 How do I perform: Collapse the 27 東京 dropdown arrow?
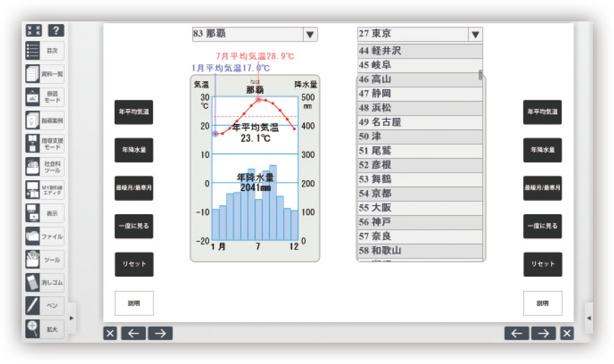(x=475, y=35)
